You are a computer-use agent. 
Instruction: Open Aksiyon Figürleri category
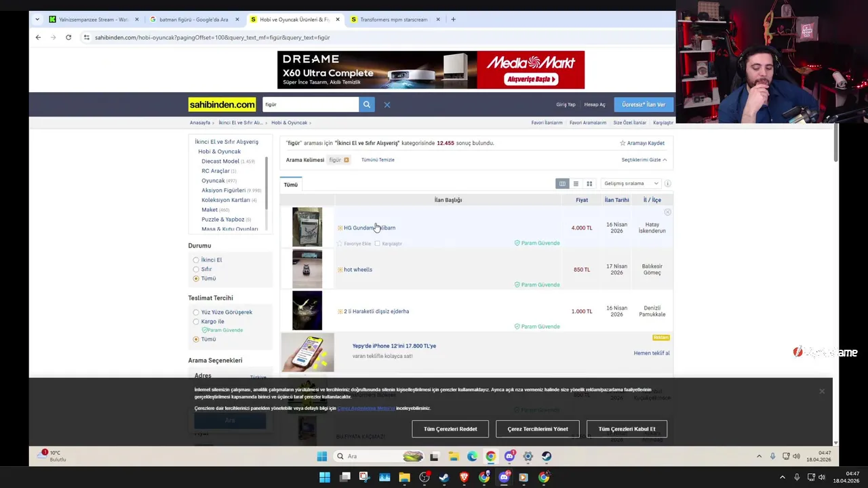point(223,190)
